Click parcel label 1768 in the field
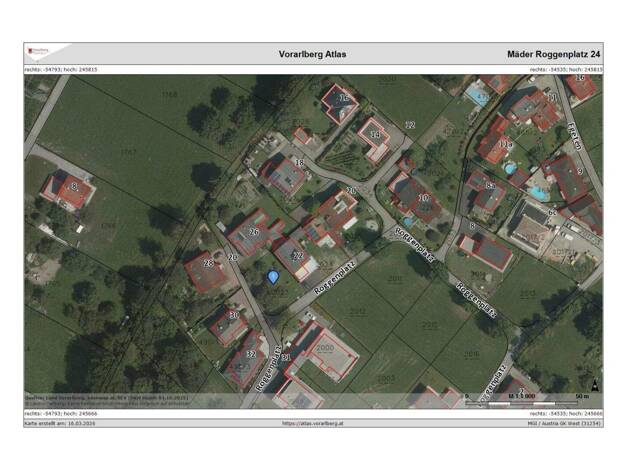626x470 pixels. click(169, 96)
